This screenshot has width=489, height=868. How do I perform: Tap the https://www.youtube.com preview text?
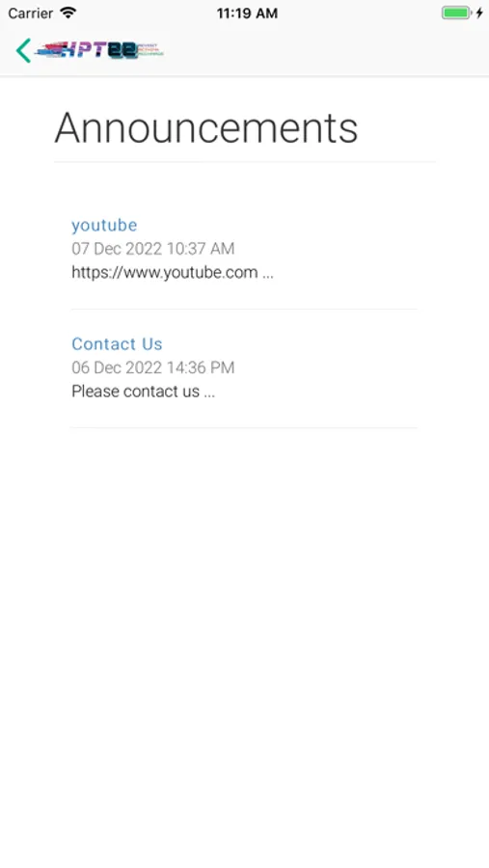pos(165,272)
